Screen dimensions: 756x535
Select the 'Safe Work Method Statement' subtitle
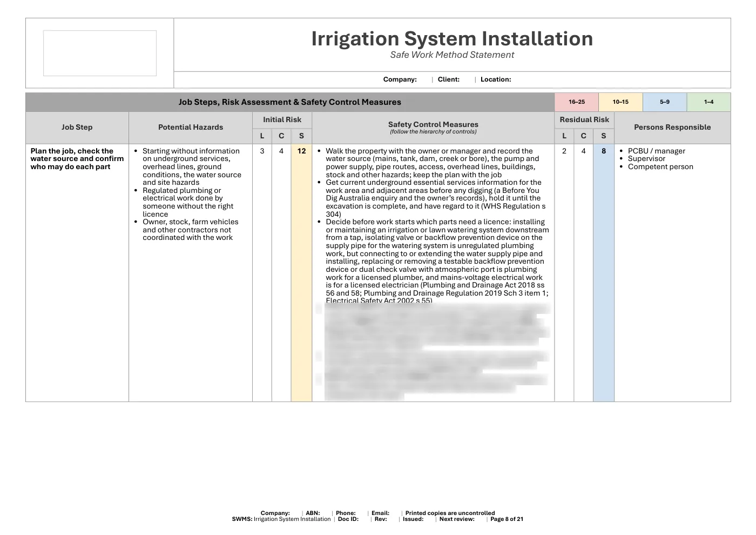[x=452, y=55]
